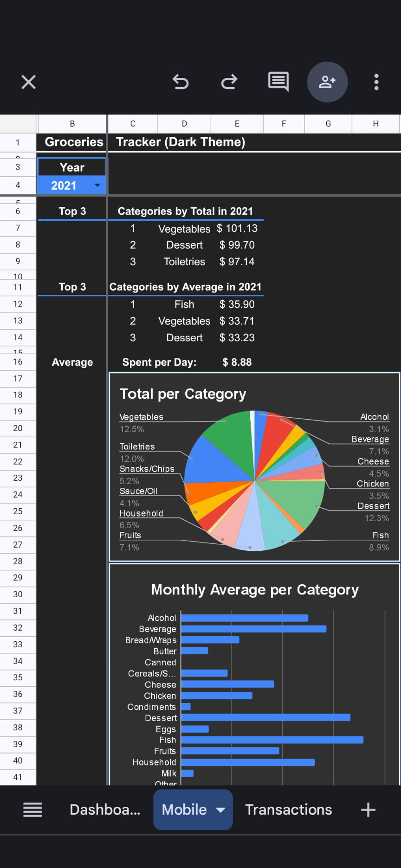Tap the share add-person icon
This screenshot has width=401, height=868.
[x=327, y=82]
